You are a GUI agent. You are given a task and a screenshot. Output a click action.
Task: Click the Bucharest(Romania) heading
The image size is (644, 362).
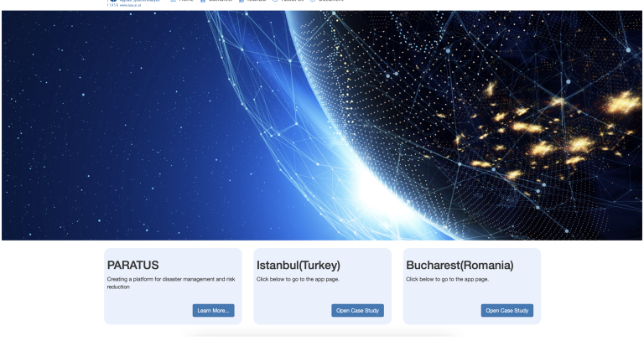[460, 265]
